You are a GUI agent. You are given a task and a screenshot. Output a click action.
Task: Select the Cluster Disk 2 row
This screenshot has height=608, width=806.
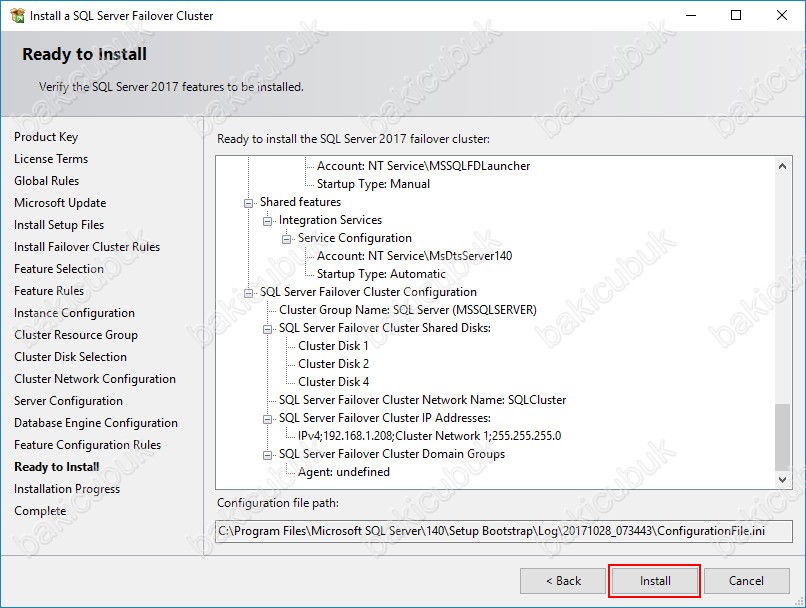(333, 364)
